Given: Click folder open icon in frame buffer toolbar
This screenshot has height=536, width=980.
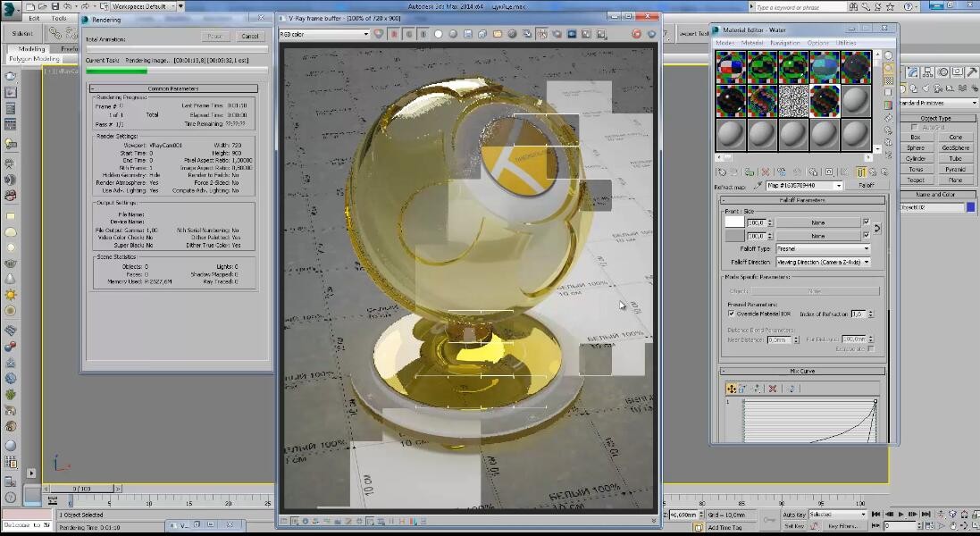Looking at the screenshot, I should pos(497,34).
